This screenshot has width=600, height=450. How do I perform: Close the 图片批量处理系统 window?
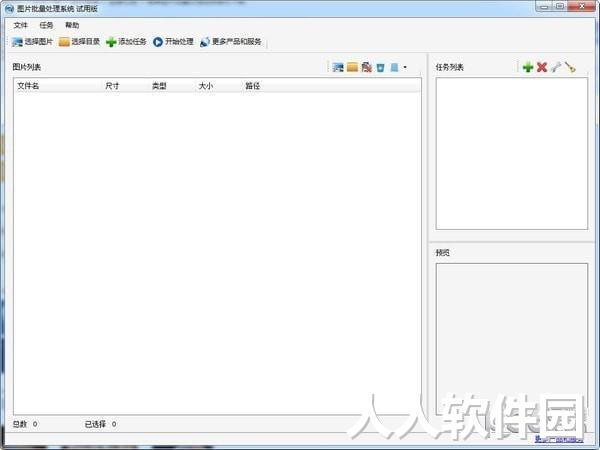pyautogui.click(x=582, y=7)
